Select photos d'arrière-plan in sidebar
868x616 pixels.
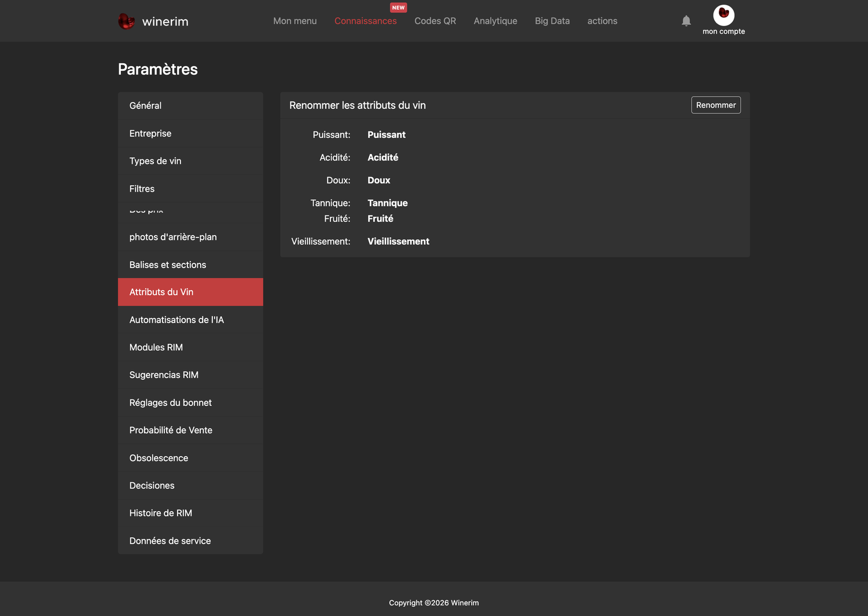pos(190,237)
